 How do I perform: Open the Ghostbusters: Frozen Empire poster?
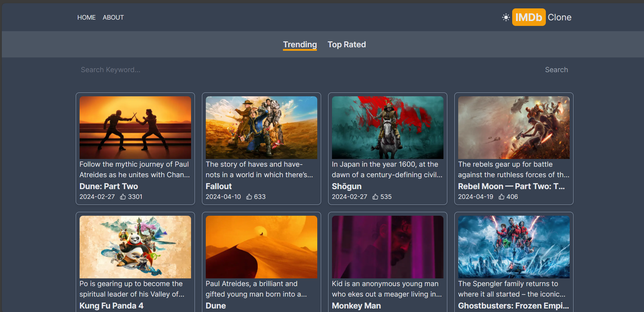tap(514, 247)
